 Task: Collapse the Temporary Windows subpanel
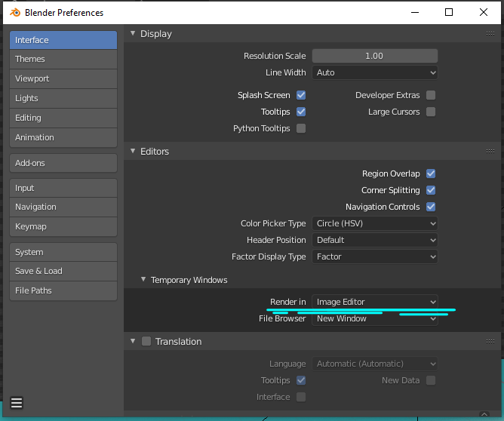(x=143, y=279)
